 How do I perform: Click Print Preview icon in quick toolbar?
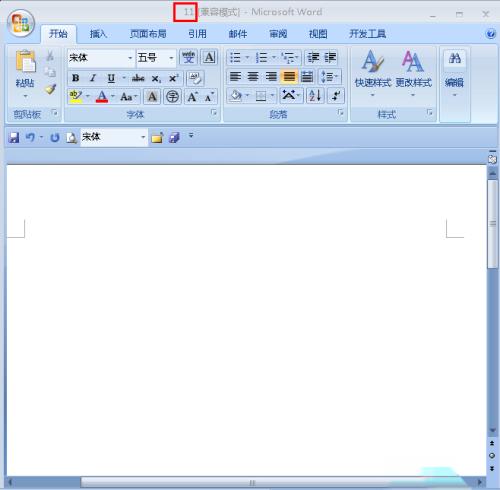pos(71,137)
